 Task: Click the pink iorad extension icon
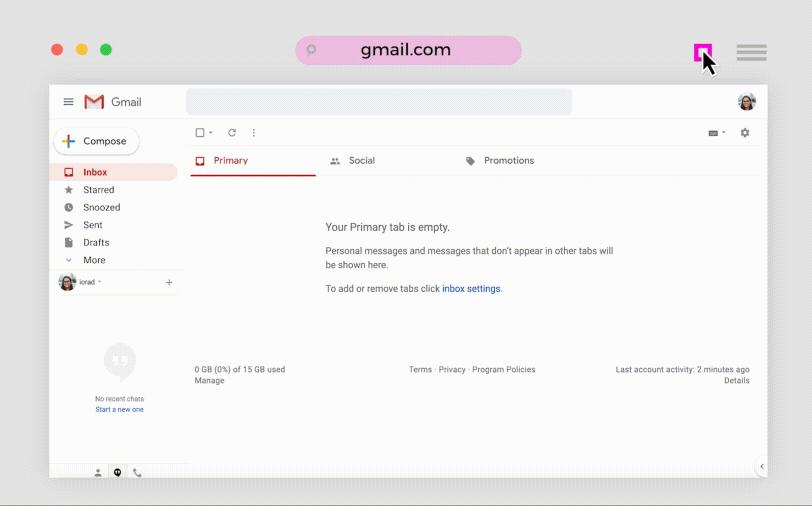(702, 52)
